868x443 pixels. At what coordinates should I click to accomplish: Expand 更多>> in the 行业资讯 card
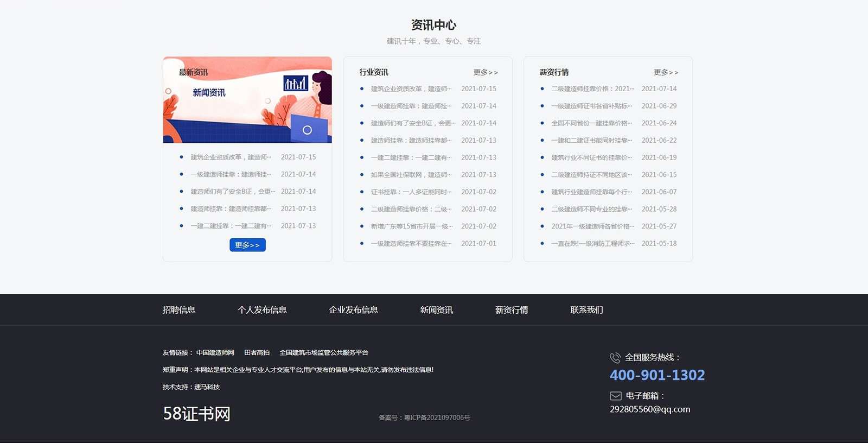(485, 72)
